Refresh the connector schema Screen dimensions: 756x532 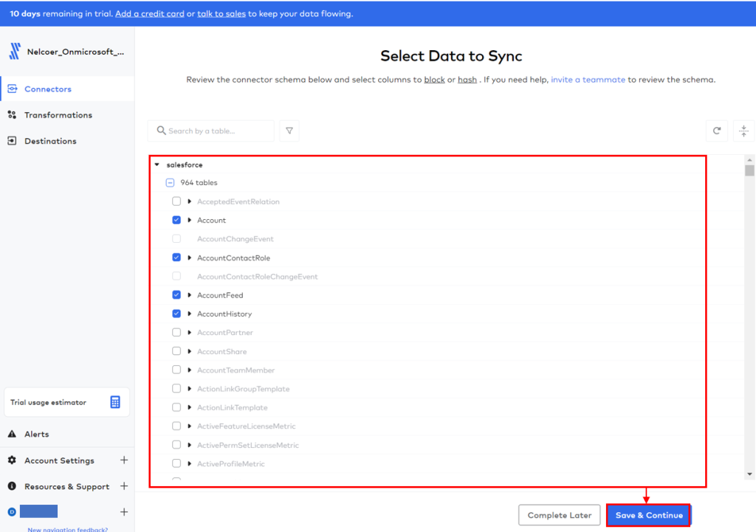click(716, 131)
